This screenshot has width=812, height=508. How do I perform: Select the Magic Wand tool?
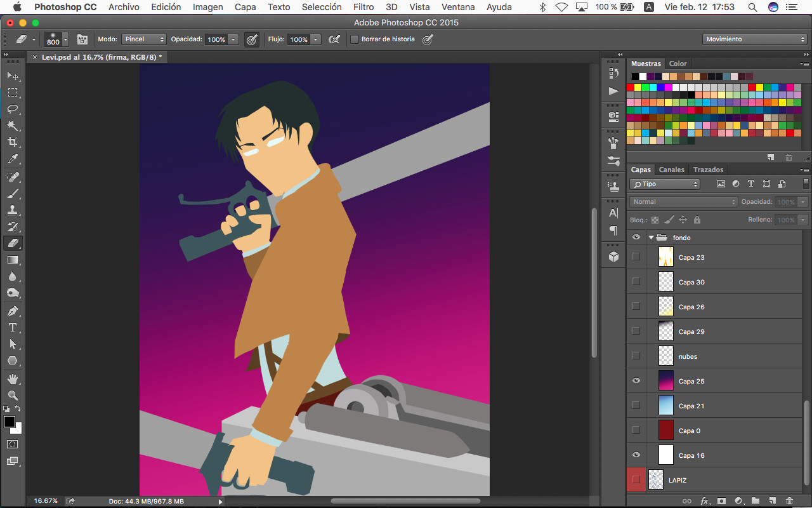pos(13,125)
